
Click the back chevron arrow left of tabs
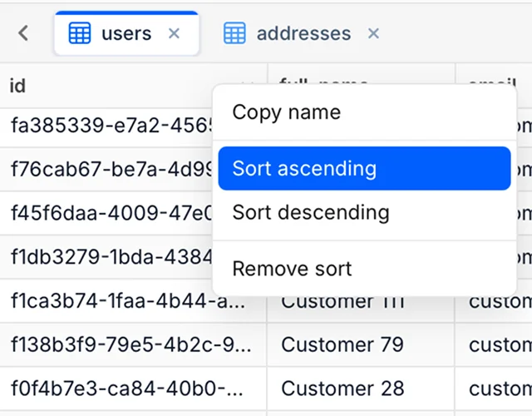[x=23, y=33]
